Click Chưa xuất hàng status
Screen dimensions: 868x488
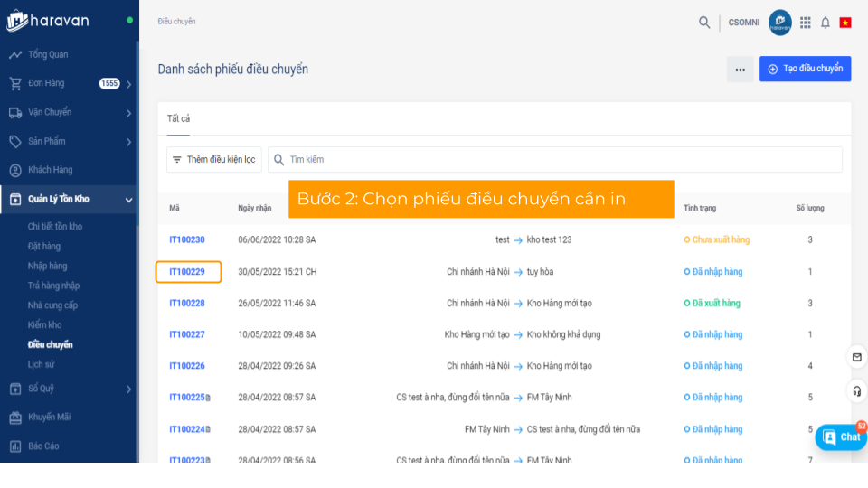tap(717, 240)
